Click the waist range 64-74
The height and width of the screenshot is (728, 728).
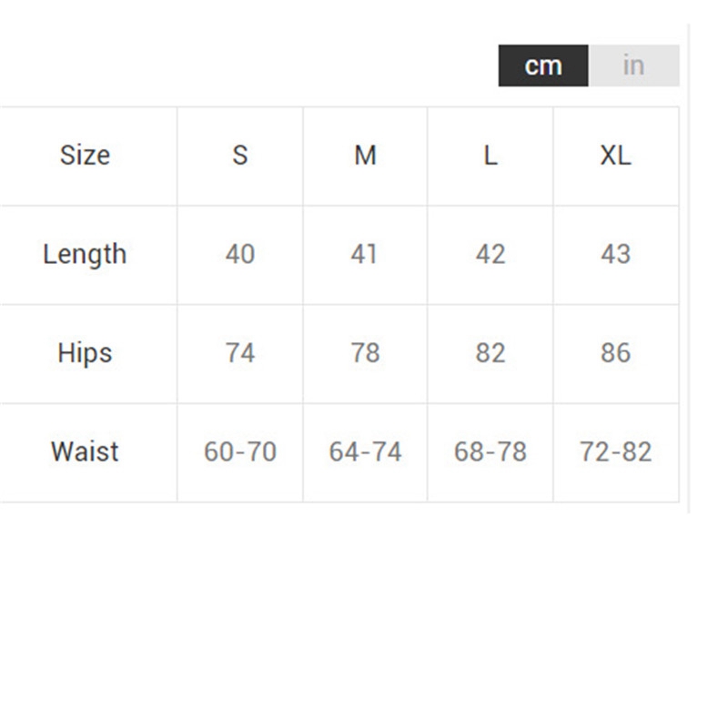(x=365, y=451)
